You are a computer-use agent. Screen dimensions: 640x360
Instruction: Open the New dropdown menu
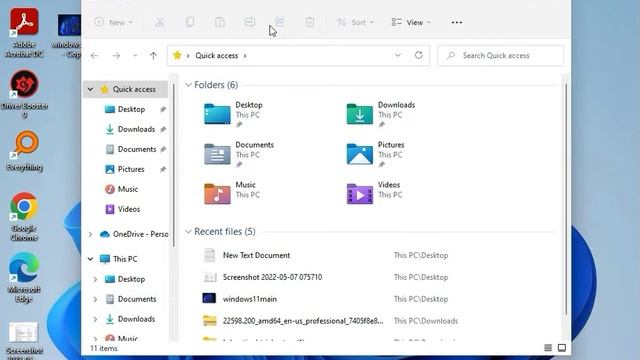[113, 22]
